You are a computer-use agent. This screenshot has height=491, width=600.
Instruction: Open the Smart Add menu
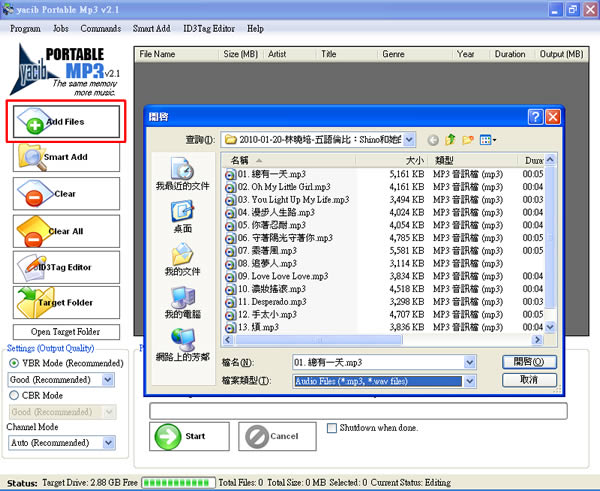[x=152, y=29]
